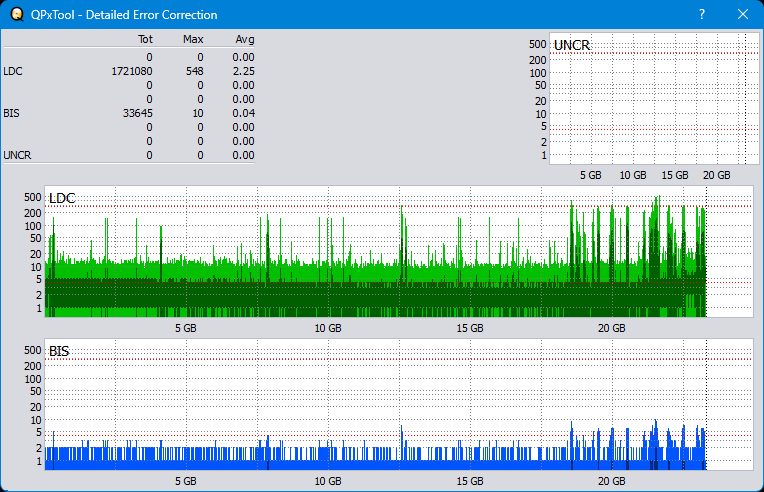Click the Max column header
The width and height of the screenshot is (764, 492).
[193, 39]
